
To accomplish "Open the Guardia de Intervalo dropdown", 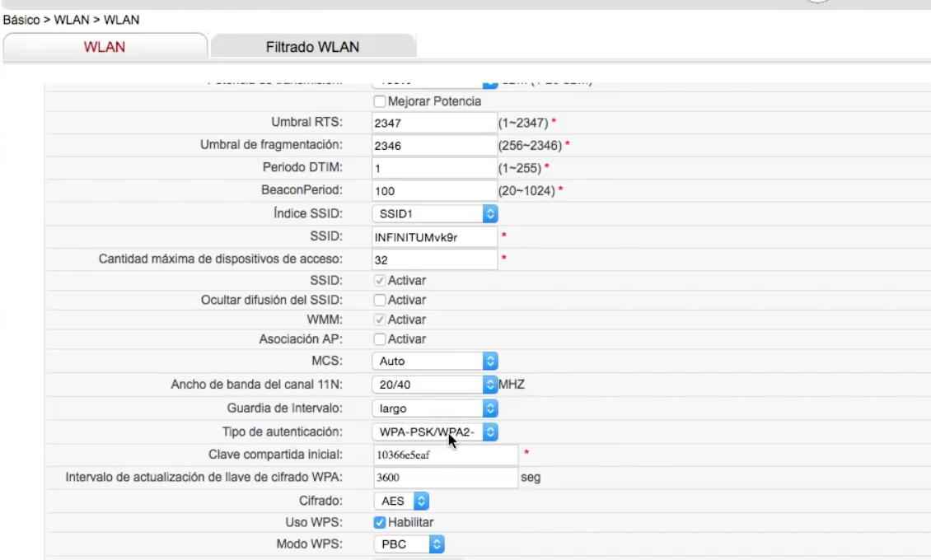I will click(434, 408).
